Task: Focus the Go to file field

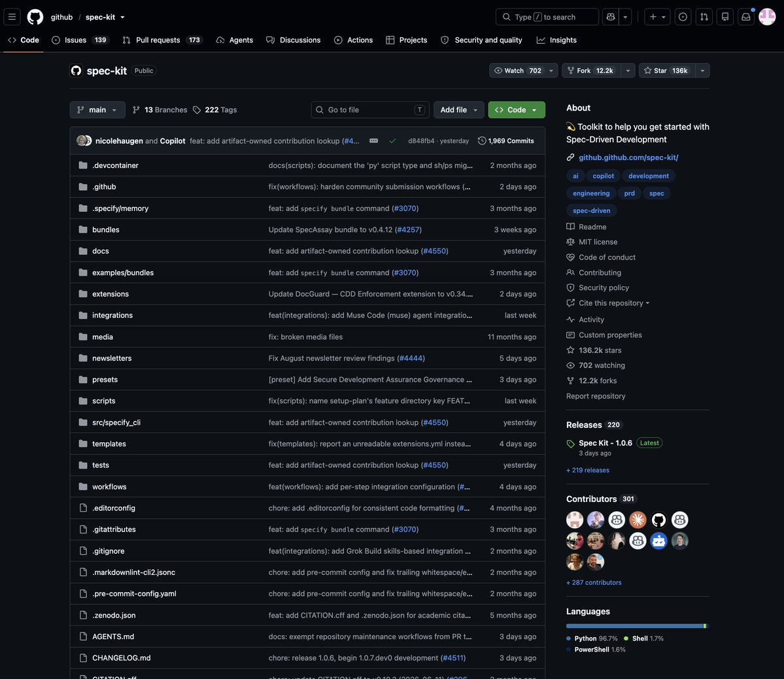Action: pos(370,110)
